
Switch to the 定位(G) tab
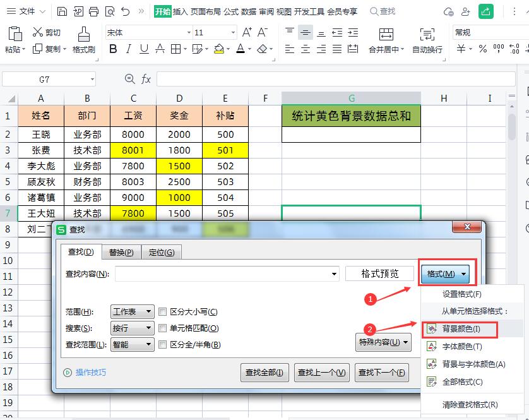pyautogui.click(x=162, y=252)
